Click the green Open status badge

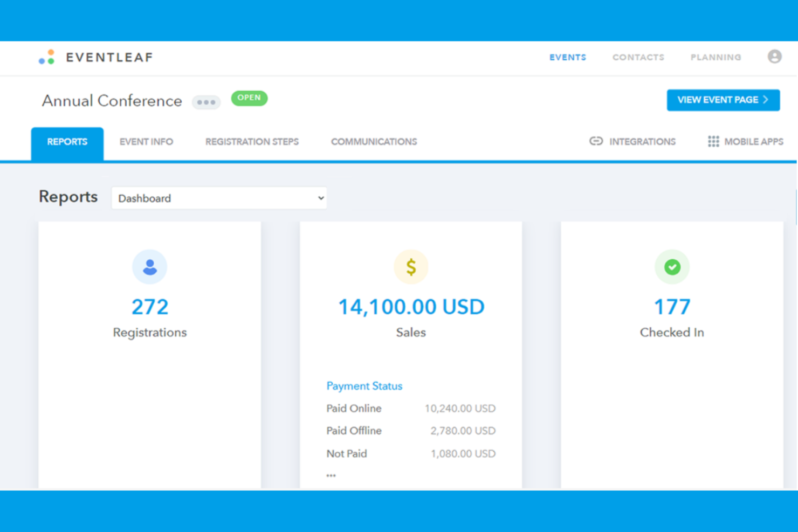point(249,98)
